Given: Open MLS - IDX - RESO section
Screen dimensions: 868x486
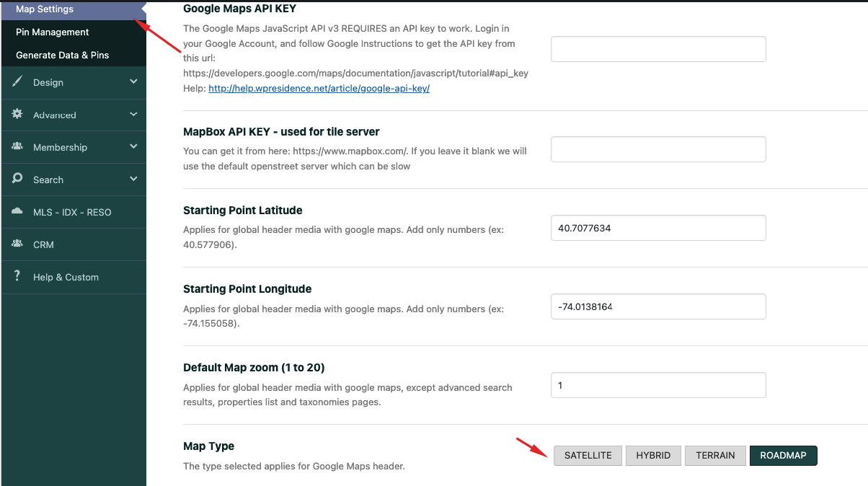Looking at the screenshot, I should (73, 212).
